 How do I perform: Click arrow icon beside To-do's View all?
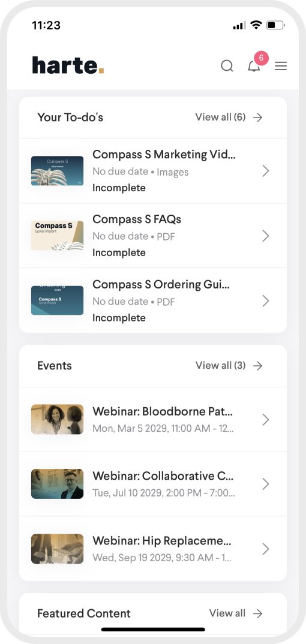(x=257, y=118)
